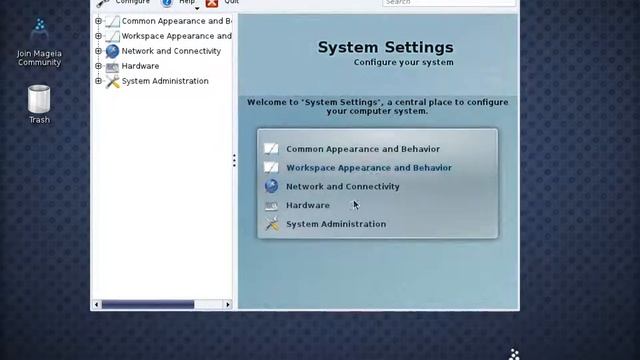Expand the Network and Connectivity tree node

tap(98, 51)
